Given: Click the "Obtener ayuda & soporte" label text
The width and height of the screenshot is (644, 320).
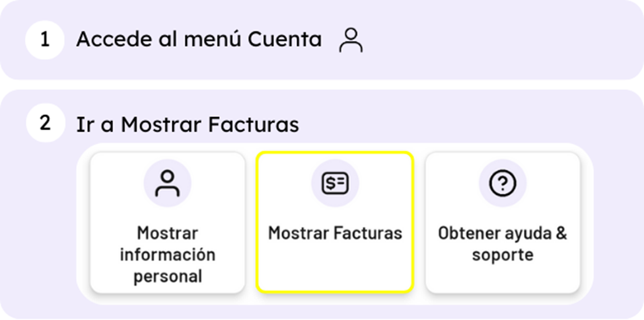Looking at the screenshot, I should pyautogui.click(x=503, y=244).
